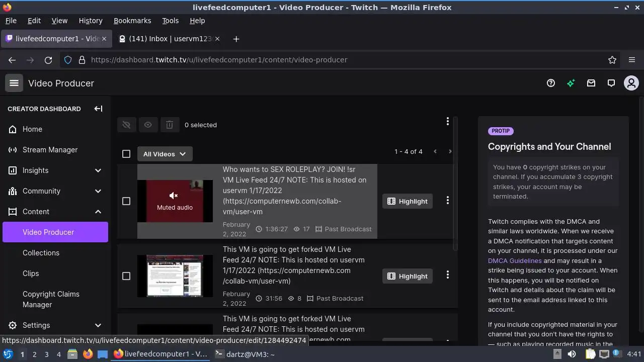644x362 pixels.
Task: Expand the Insights sidebar section
Action: 98,170
